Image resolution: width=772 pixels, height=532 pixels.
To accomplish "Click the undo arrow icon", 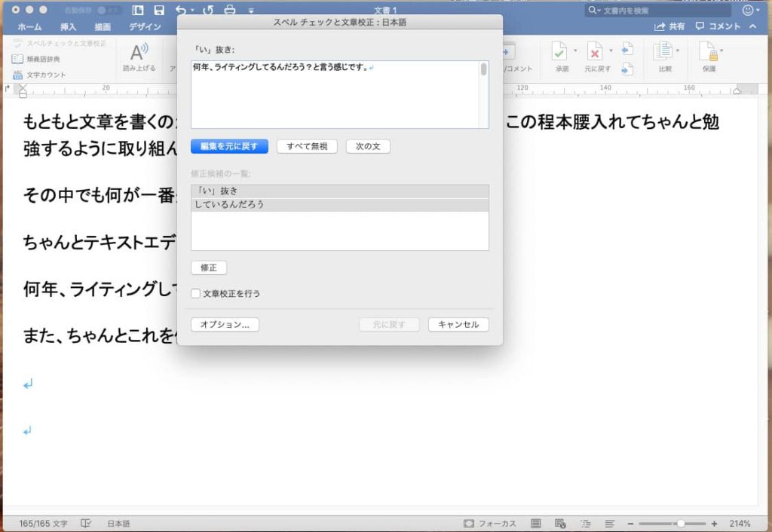I will (x=181, y=10).
